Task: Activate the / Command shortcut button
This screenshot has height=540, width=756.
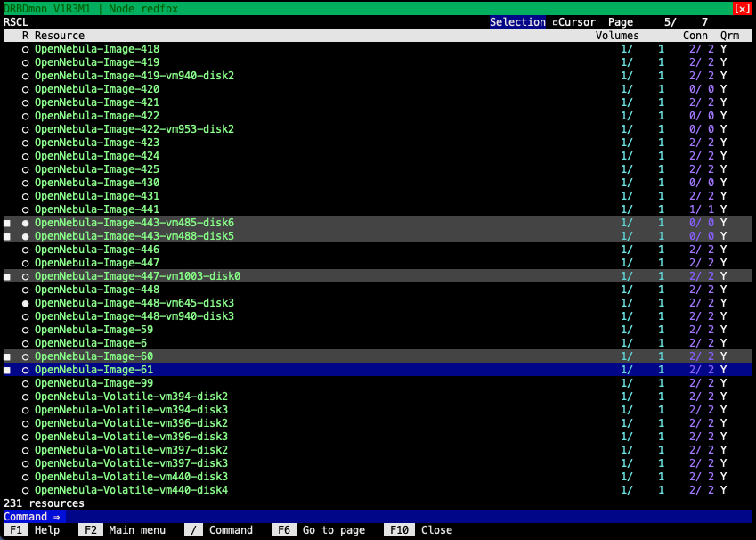Action: click(219, 530)
